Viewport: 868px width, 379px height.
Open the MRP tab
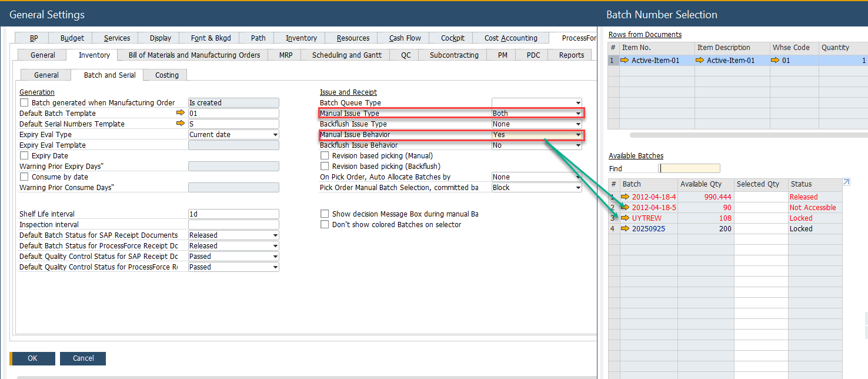click(286, 55)
